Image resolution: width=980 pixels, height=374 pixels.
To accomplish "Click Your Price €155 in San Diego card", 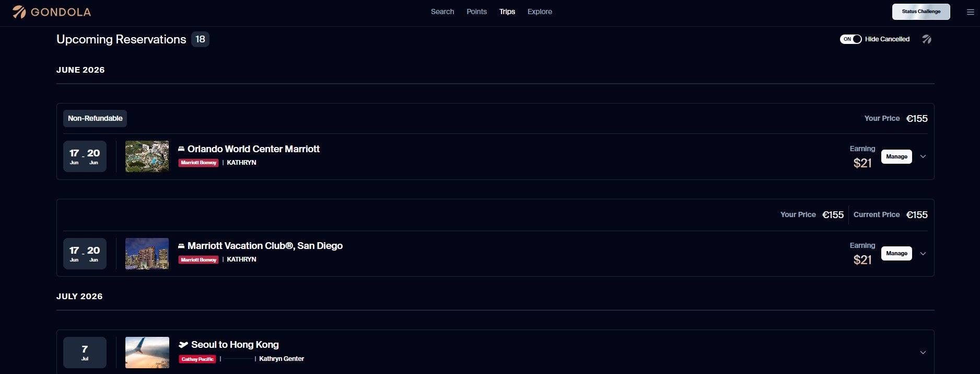I will point(812,215).
